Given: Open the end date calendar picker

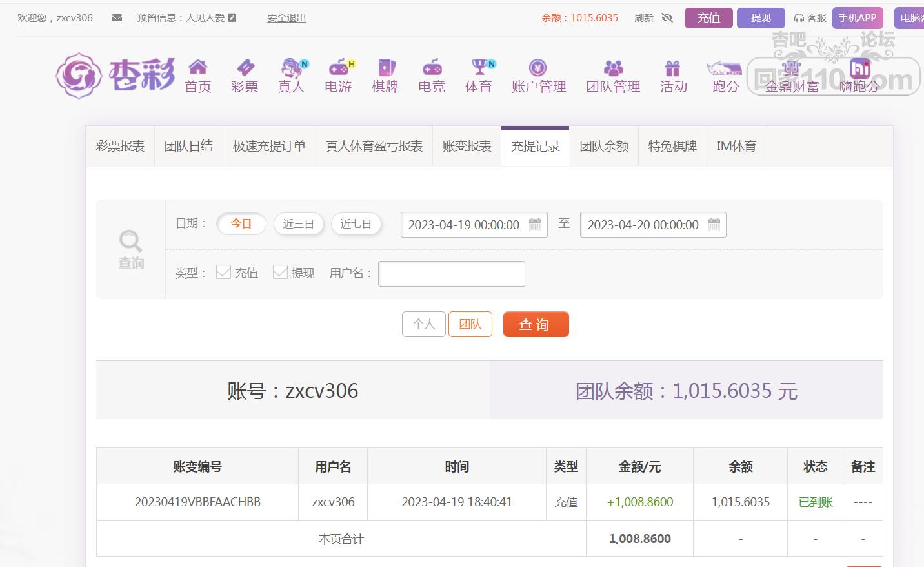Looking at the screenshot, I should (714, 224).
